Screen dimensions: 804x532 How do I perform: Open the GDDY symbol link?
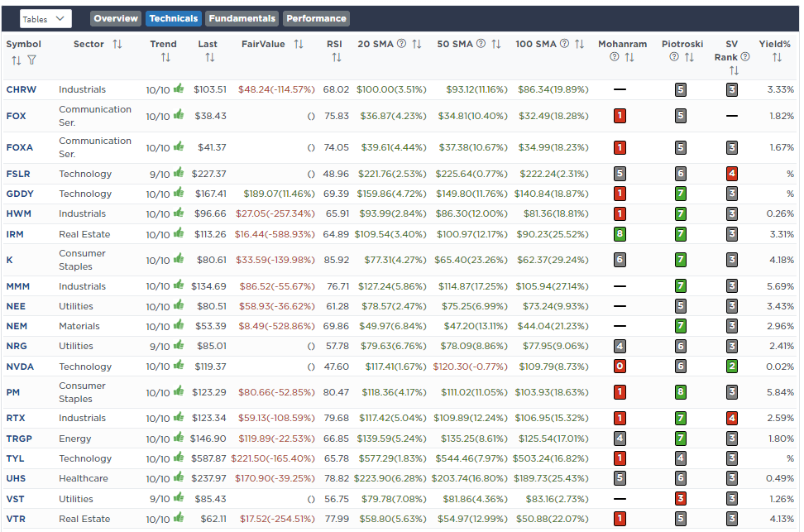point(20,194)
